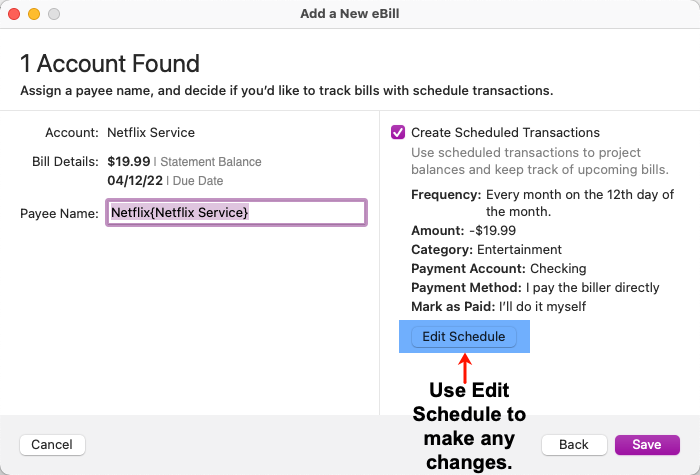The width and height of the screenshot is (700, 475).
Task: Click the Payment Method line
Action: (535, 288)
